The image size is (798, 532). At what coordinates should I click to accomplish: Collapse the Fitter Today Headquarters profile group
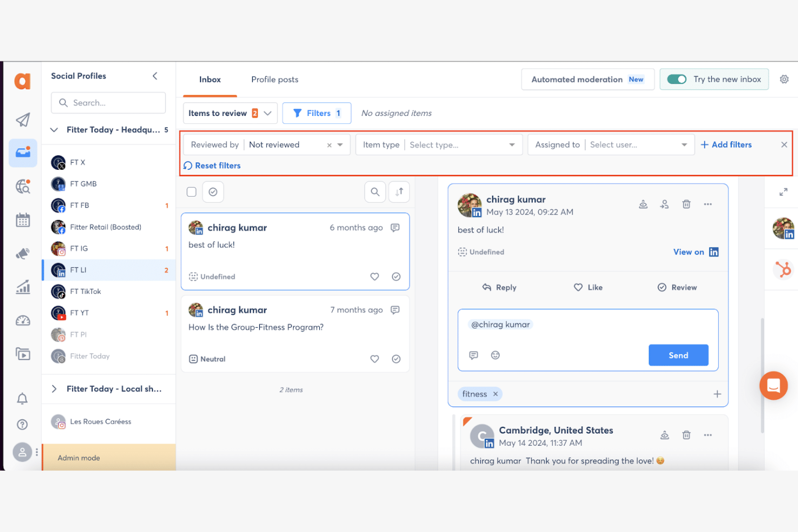coord(53,129)
